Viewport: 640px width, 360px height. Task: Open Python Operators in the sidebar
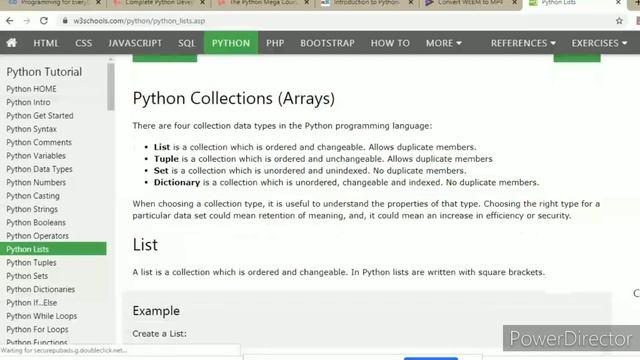(x=37, y=236)
